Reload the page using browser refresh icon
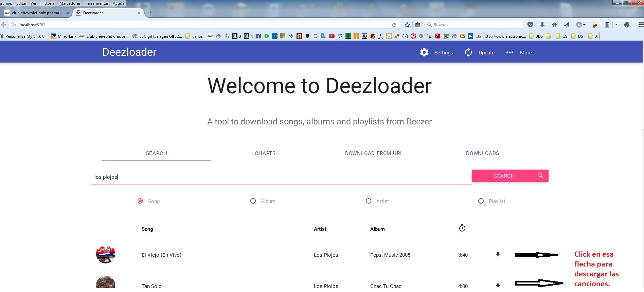The image size is (644, 292). point(394,25)
